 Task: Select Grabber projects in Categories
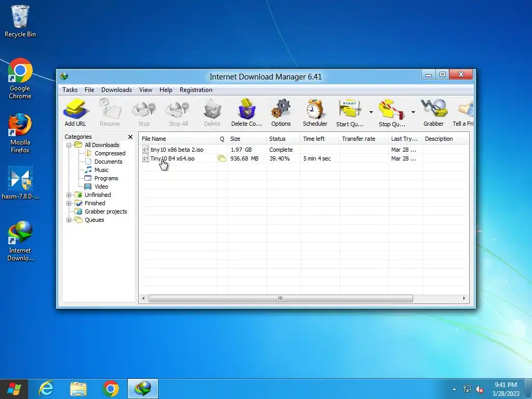click(x=105, y=212)
